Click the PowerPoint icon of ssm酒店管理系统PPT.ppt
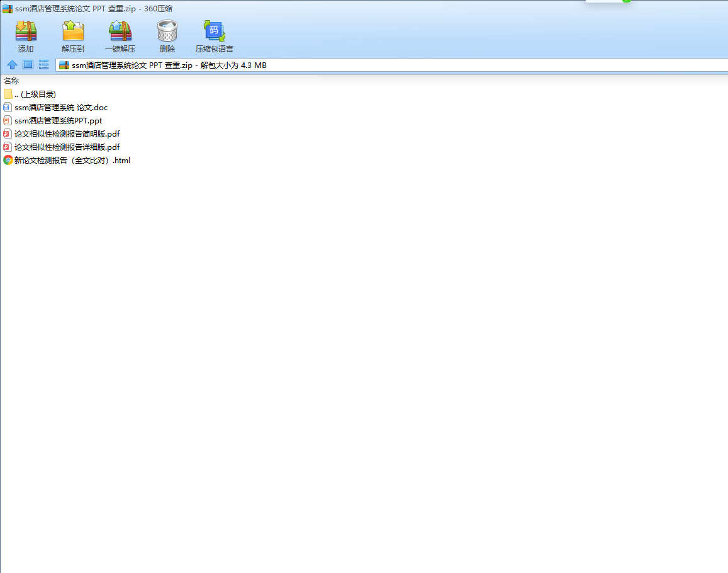The width and height of the screenshot is (728, 573). click(x=8, y=120)
